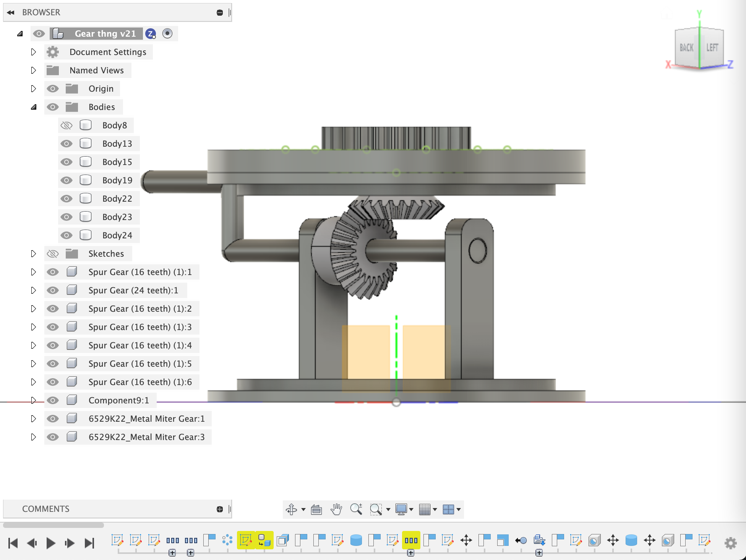Expand the Component9:1 tree item

point(33,401)
